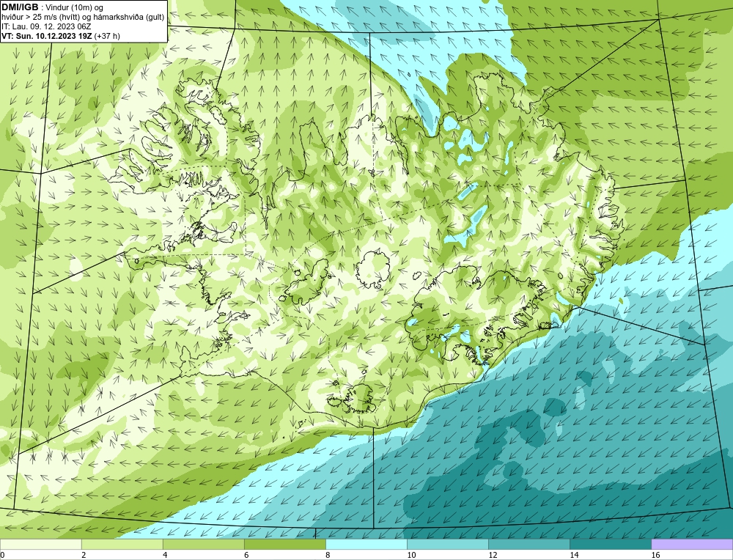Click the legend label 4
This screenshot has width=733, height=560.
click(x=165, y=555)
